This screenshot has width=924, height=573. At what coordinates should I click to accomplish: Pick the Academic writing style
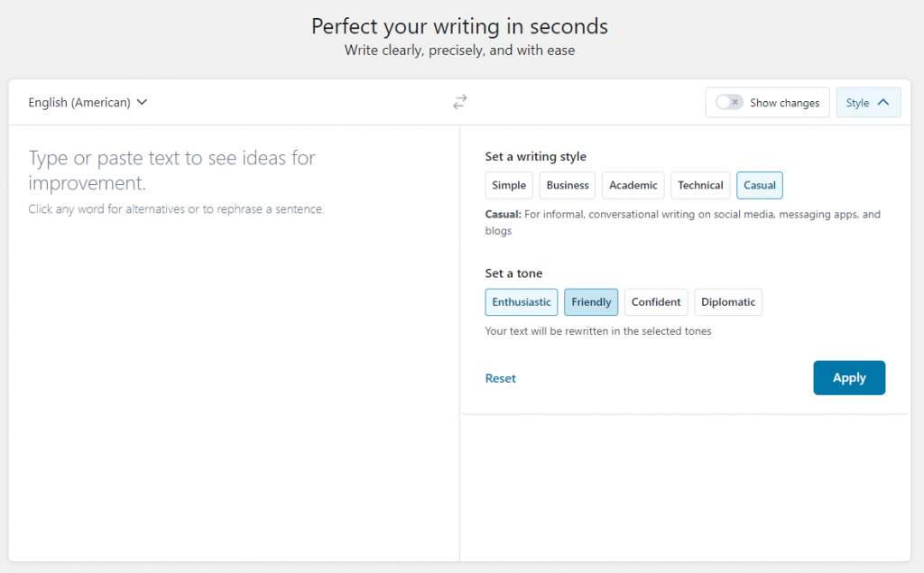(633, 186)
